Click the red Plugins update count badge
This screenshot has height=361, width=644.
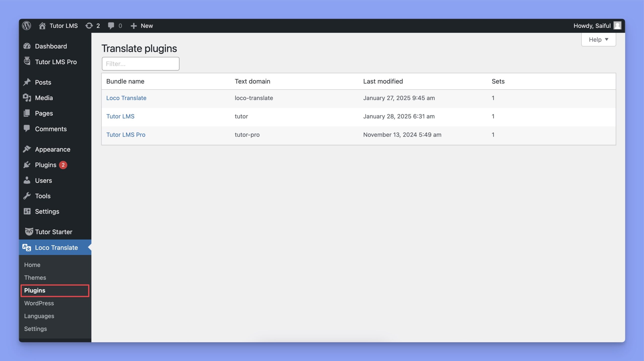(x=63, y=165)
